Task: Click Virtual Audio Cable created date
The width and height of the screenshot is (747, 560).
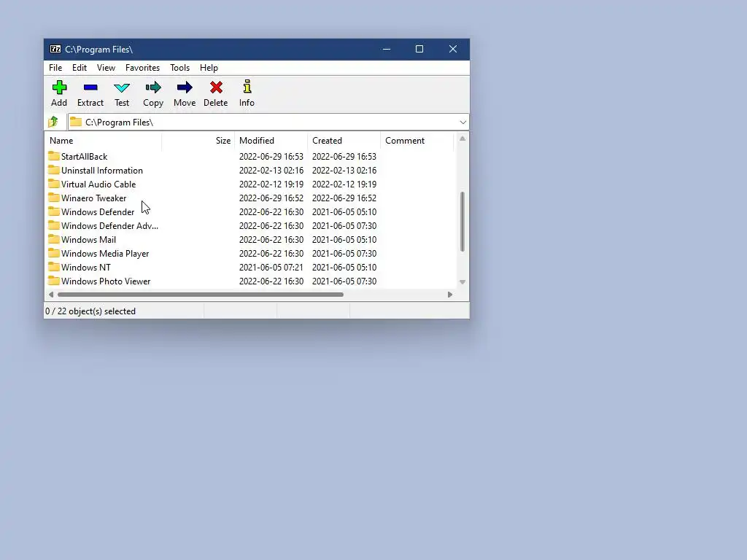Action: 344,184
